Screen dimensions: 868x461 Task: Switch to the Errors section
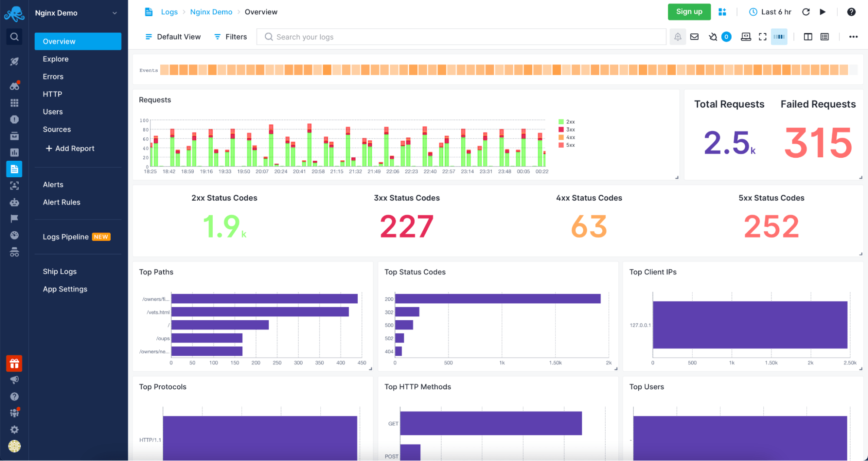53,76
